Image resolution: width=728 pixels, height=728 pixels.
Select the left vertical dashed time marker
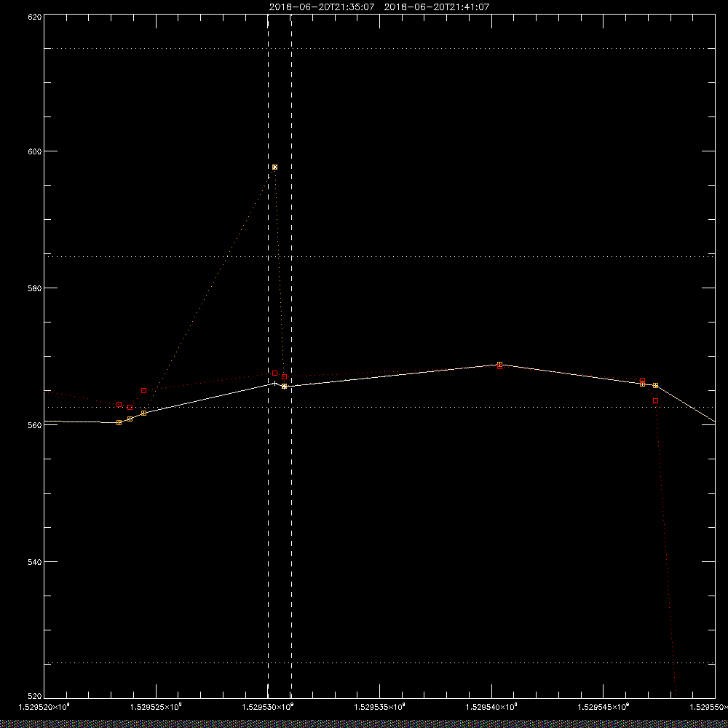point(269,356)
